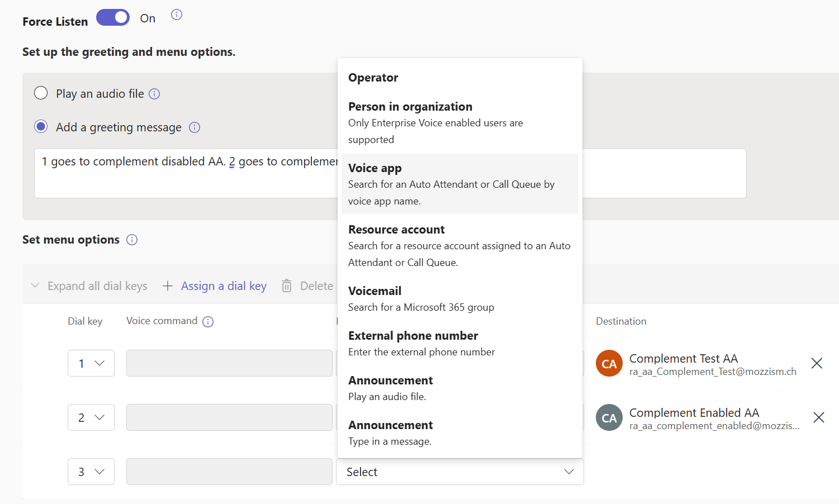The width and height of the screenshot is (839, 504).
Task: Open the dial key 2 dropdown
Action: point(91,417)
